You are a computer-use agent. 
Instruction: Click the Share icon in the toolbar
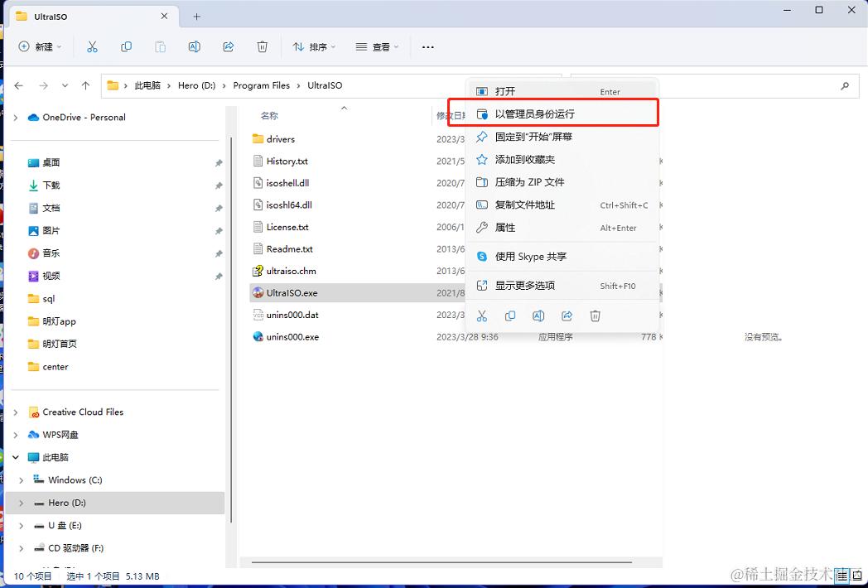pos(229,47)
